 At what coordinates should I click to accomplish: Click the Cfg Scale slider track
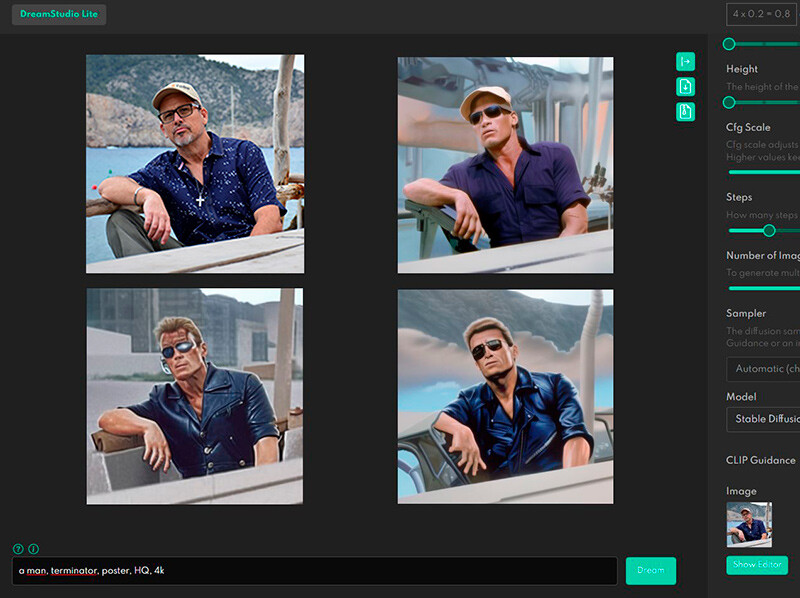tap(765, 172)
